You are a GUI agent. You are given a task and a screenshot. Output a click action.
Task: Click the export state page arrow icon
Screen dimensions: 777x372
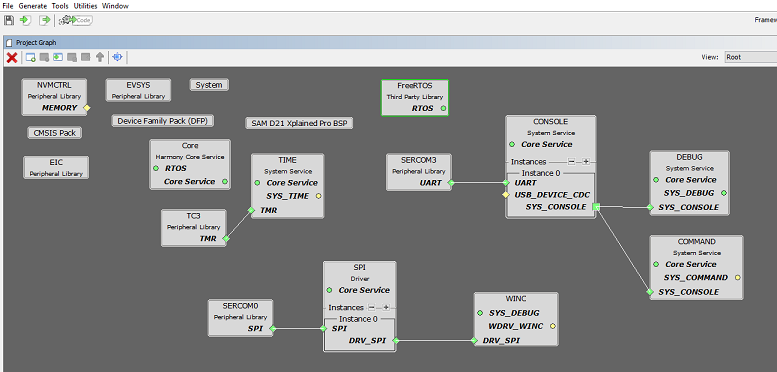45,20
